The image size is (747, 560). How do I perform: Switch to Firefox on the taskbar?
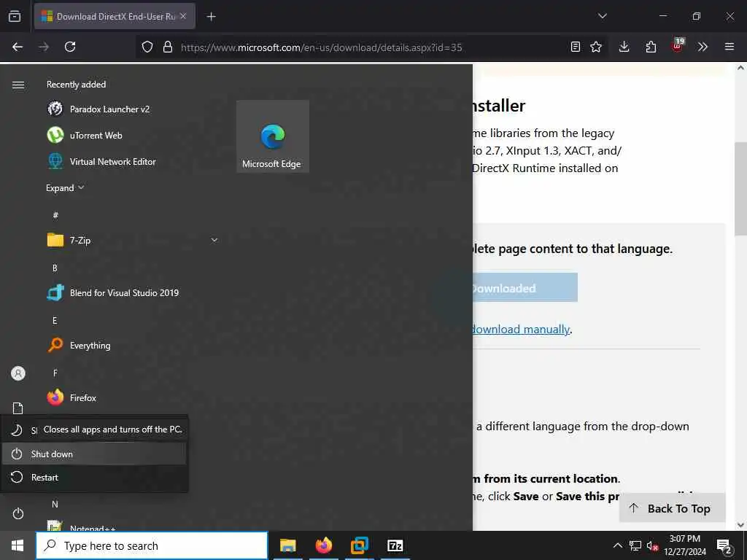coord(323,545)
